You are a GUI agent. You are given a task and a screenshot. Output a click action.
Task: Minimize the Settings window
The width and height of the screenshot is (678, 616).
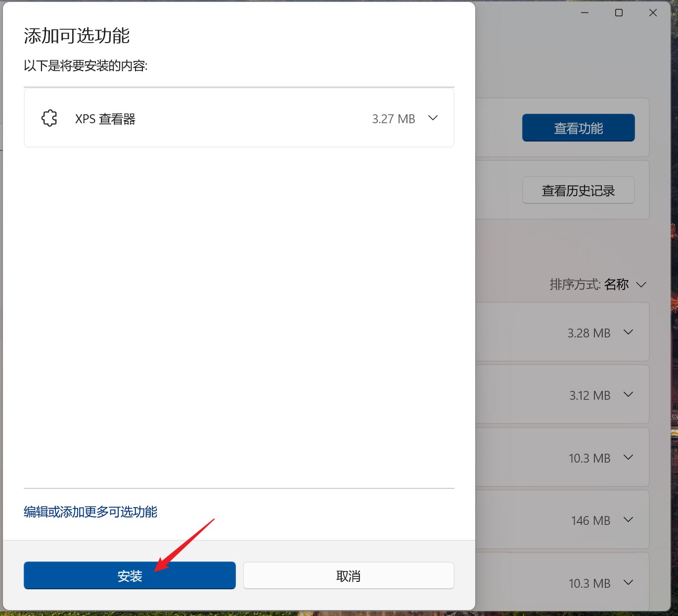tap(584, 12)
